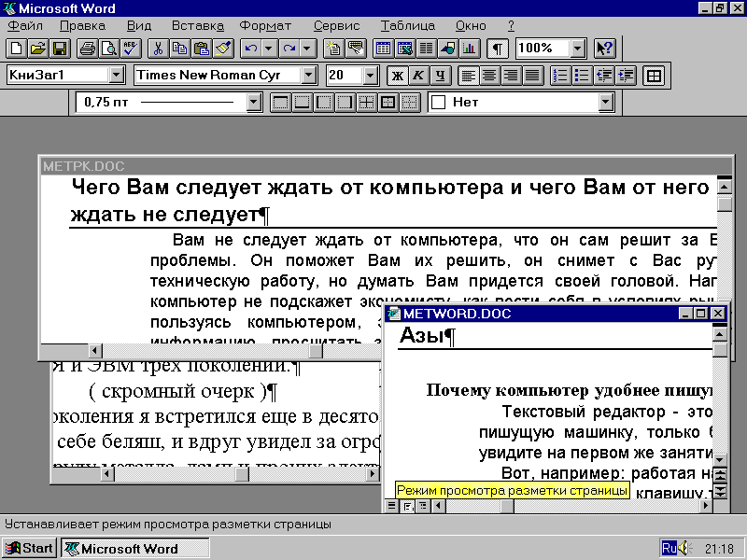Toggle the Borders toolbar button
747x560 pixels.
[654, 76]
